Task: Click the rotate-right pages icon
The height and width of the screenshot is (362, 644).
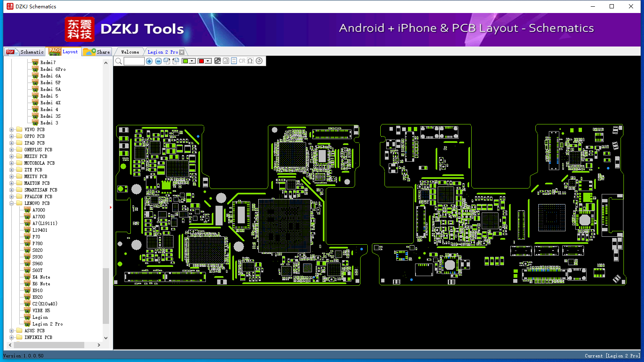Action: coord(167,61)
